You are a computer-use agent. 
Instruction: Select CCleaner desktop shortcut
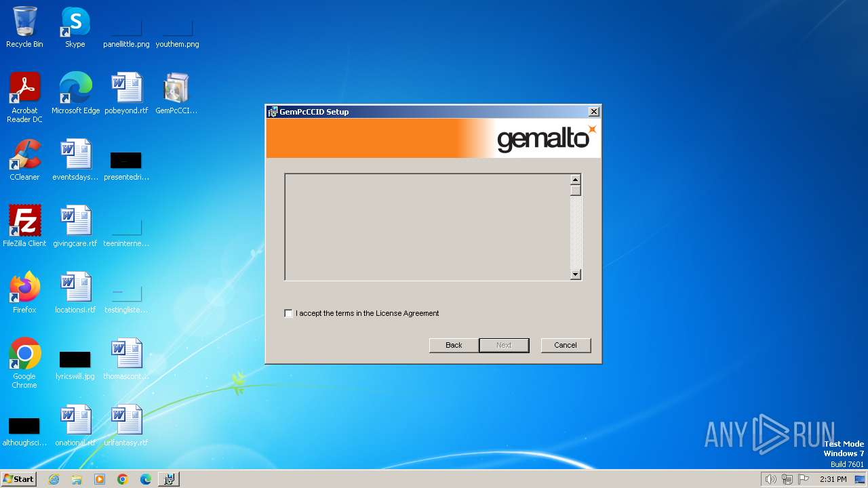[x=24, y=160]
